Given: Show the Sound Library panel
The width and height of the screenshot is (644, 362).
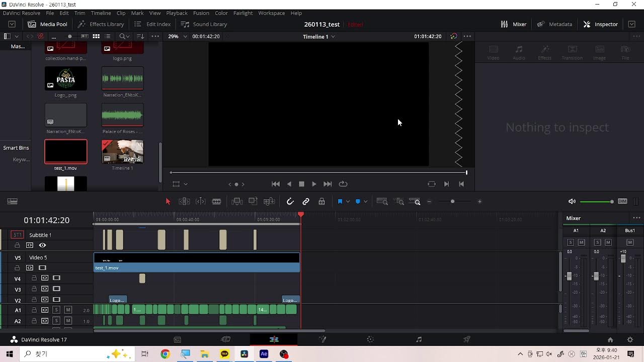Looking at the screenshot, I should [x=204, y=24].
